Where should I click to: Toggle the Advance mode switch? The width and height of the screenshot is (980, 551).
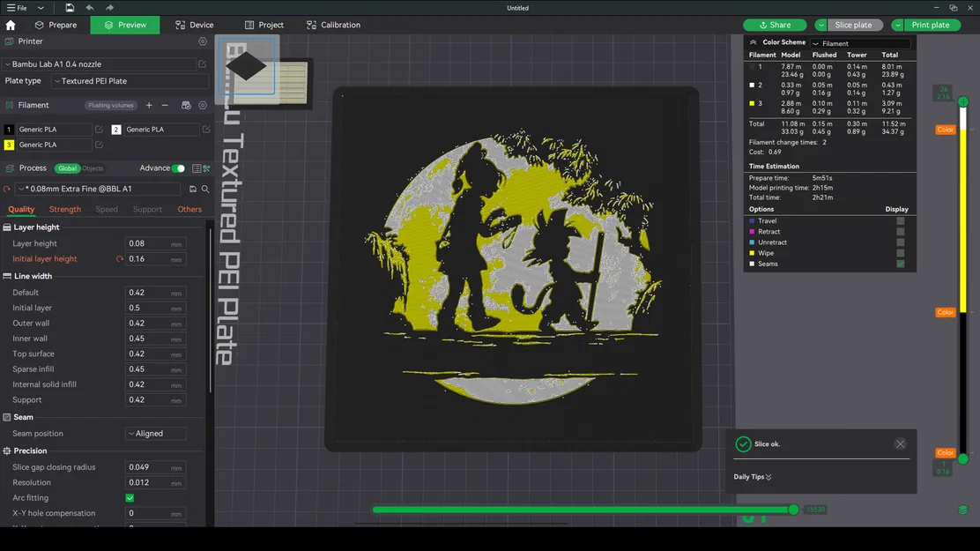click(x=178, y=168)
